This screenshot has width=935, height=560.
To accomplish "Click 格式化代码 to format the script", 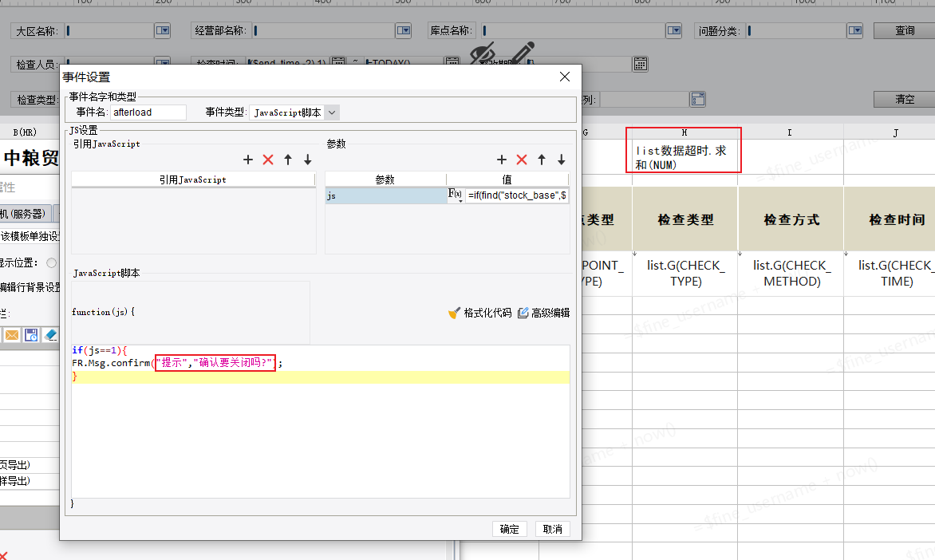I will click(x=480, y=313).
